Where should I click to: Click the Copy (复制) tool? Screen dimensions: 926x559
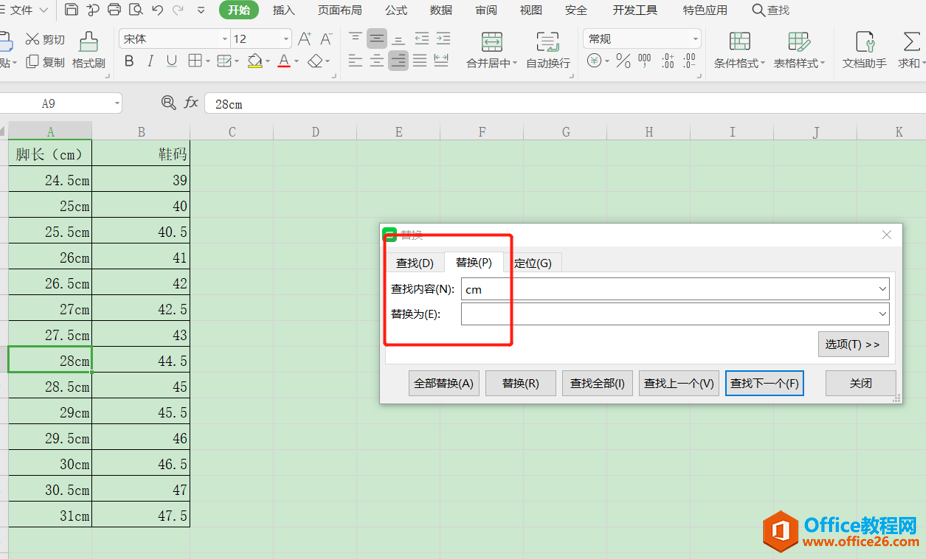point(45,62)
